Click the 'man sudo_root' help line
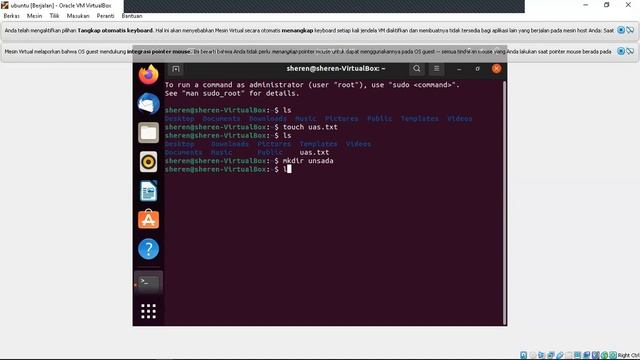The width and height of the screenshot is (640, 360). (x=232, y=93)
